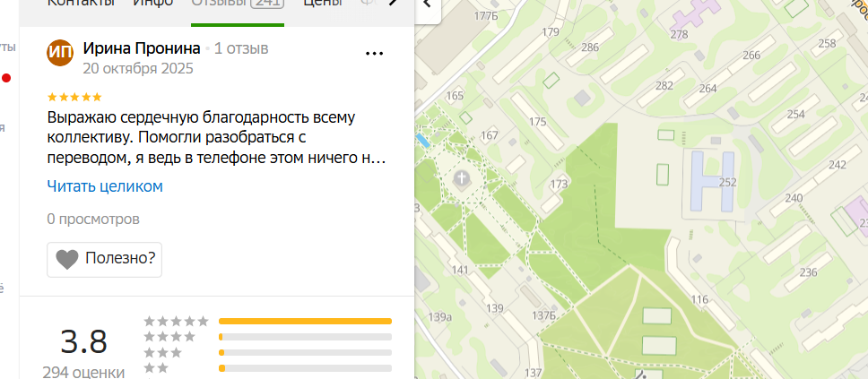Expand the review via Читать целиком
868x379 pixels.
[105, 186]
